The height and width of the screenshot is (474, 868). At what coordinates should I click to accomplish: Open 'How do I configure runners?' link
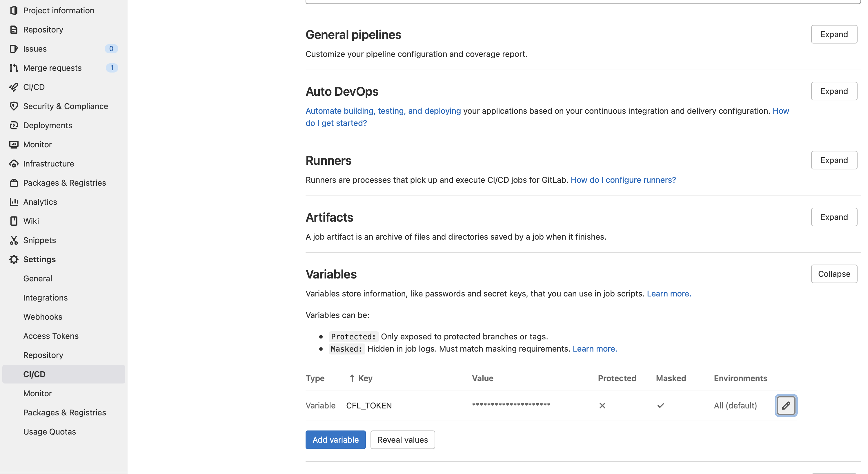[623, 180]
